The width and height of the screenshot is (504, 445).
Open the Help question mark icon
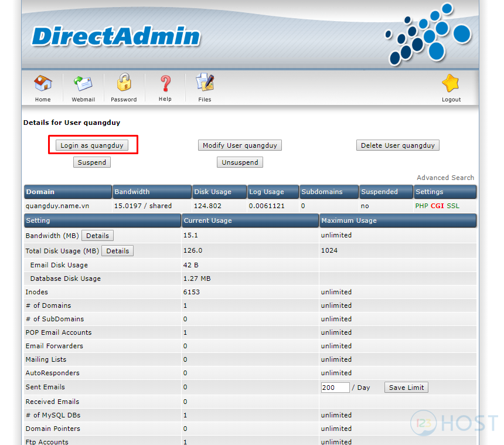165,84
